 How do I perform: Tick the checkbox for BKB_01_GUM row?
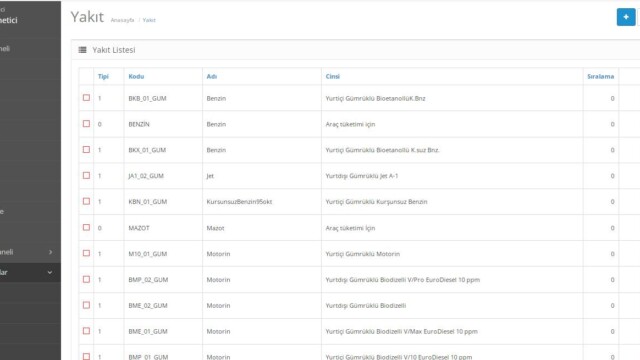86,98
